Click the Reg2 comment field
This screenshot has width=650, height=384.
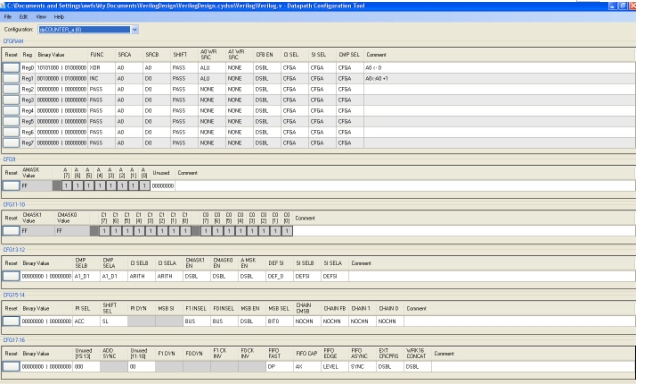[499, 89]
